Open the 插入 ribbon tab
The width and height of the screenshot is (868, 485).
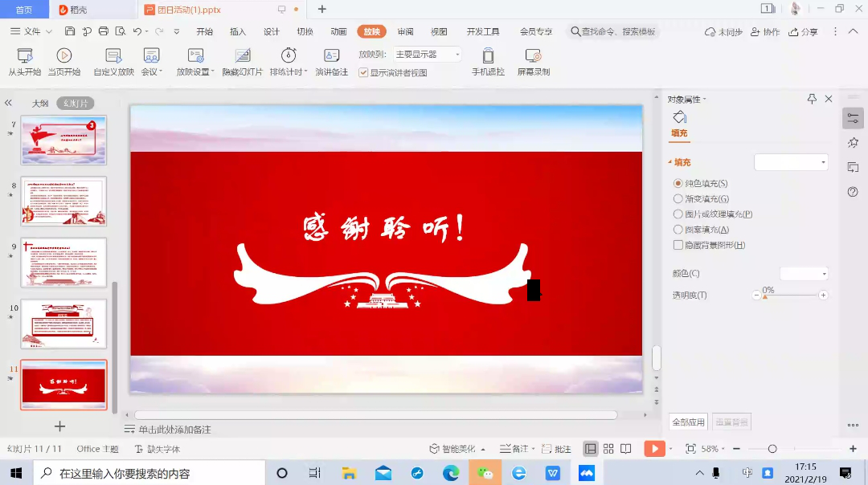(238, 32)
